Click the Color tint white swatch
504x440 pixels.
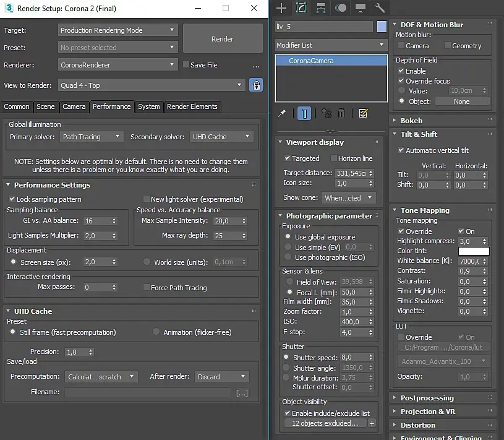tap(474, 251)
